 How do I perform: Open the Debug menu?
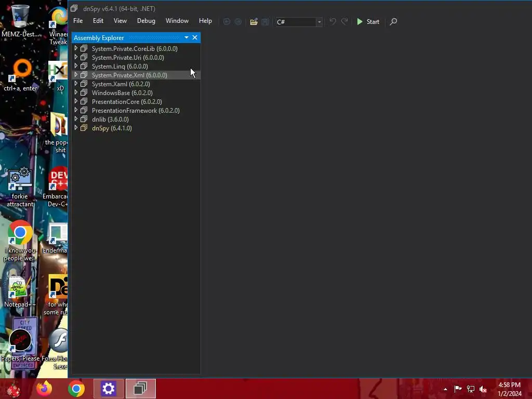(146, 21)
